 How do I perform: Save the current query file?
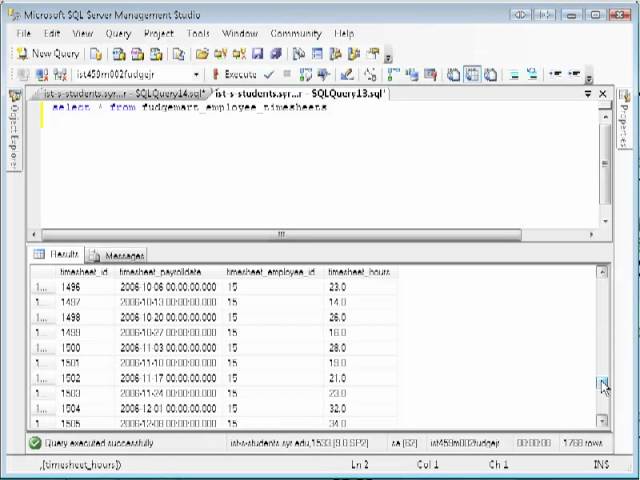pos(258,54)
